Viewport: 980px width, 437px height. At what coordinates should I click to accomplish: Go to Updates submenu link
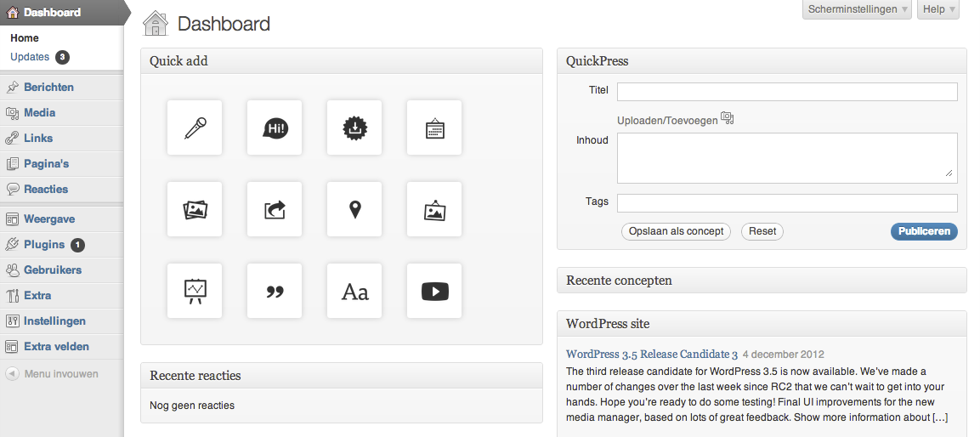[x=30, y=57]
